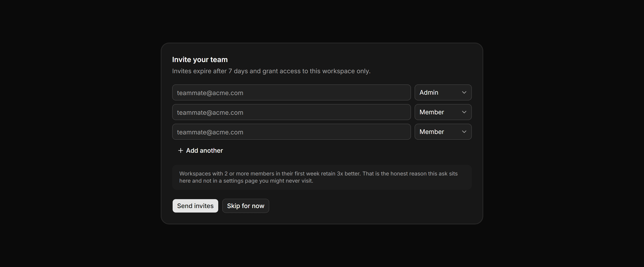Click the plus icon next to Add another
The height and width of the screenshot is (267, 644).
180,150
